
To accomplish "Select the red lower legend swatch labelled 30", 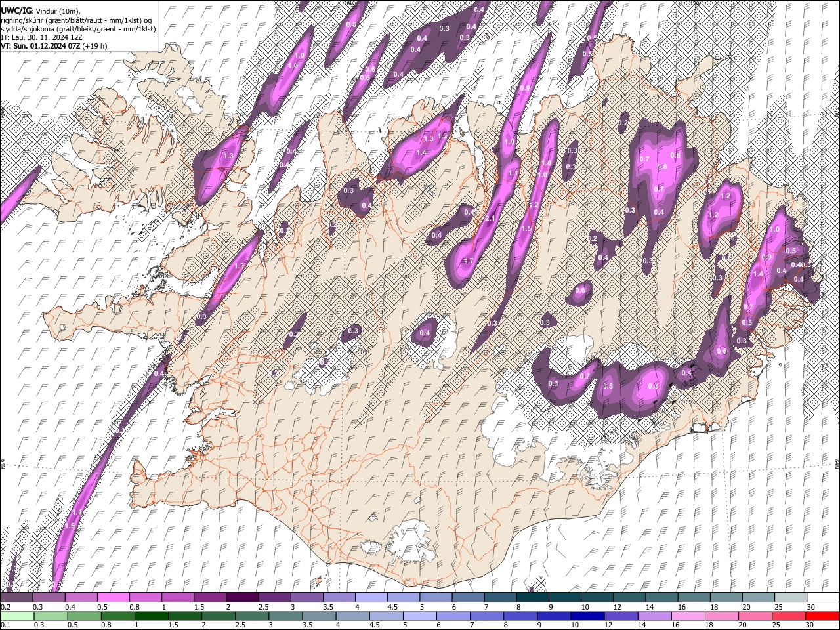I will 822,616.
